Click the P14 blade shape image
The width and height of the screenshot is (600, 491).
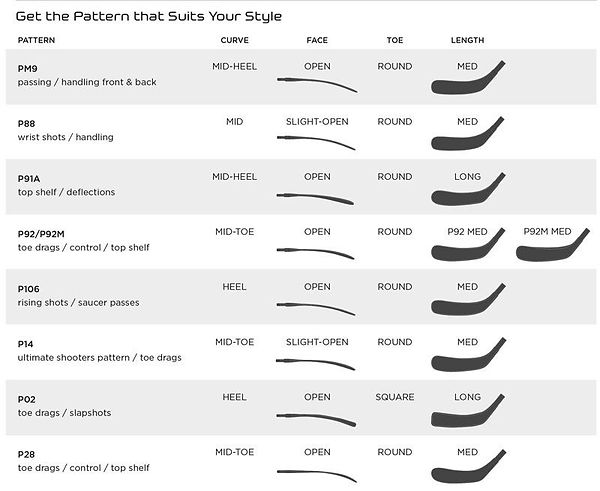(466, 359)
